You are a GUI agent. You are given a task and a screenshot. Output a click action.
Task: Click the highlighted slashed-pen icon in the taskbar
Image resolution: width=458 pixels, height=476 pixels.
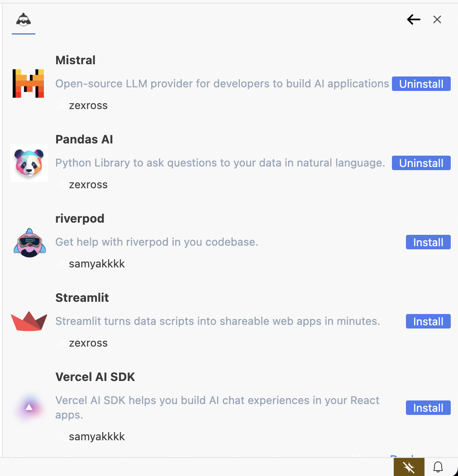point(409,466)
